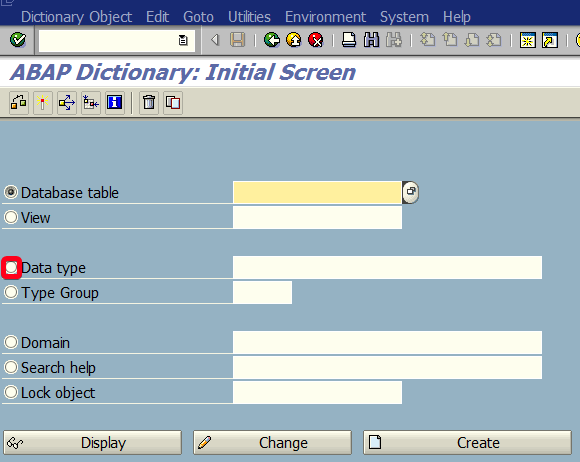Click the Display button

pyautogui.click(x=92, y=442)
